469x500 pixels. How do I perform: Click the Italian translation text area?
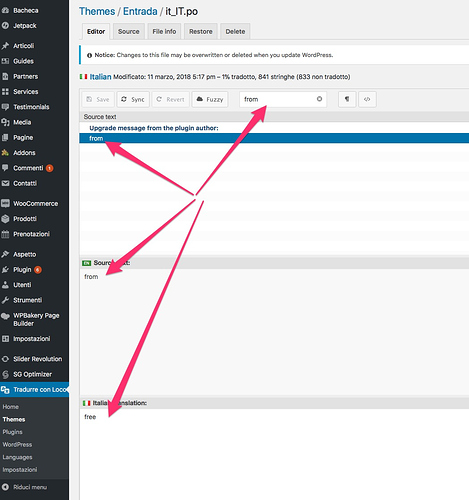pos(274,453)
